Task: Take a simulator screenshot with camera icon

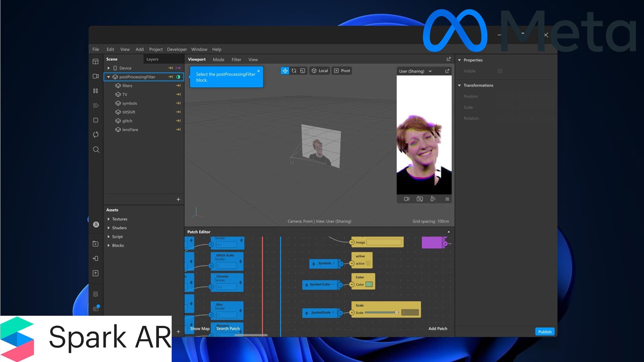Action: [x=420, y=199]
